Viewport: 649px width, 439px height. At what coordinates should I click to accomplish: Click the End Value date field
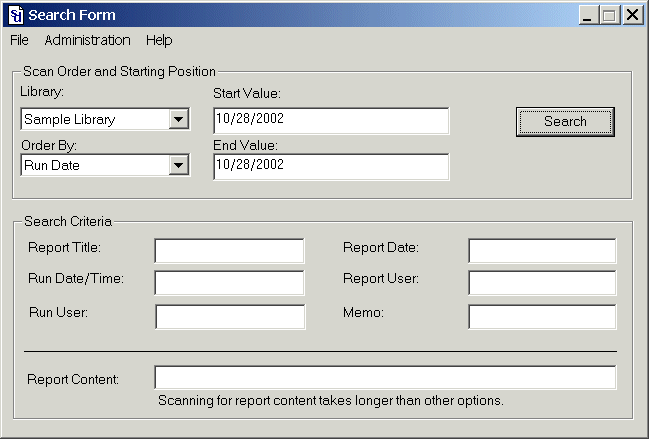[331, 166]
